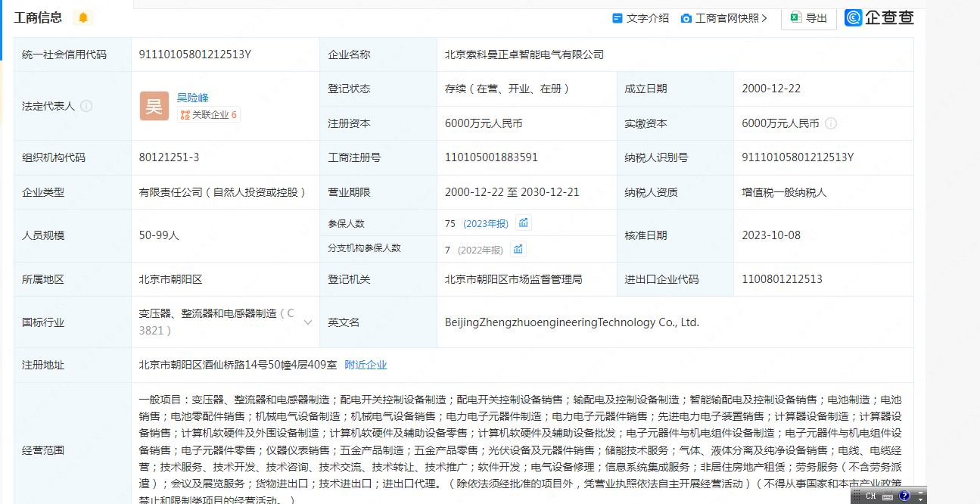Open 工商官网快照 camera snapshot link
980x504 pixels.
pyautogui.click(x=723, y=18)
